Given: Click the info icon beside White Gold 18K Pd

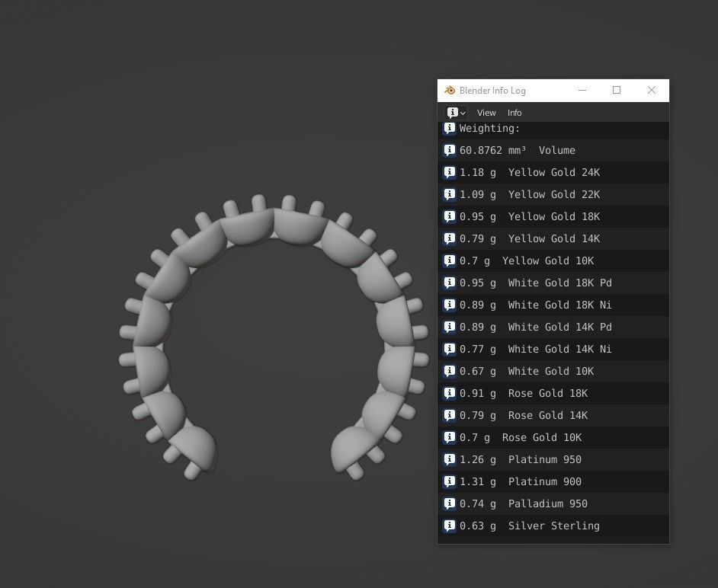Looking at the screenshot, I should coord(449,283).
